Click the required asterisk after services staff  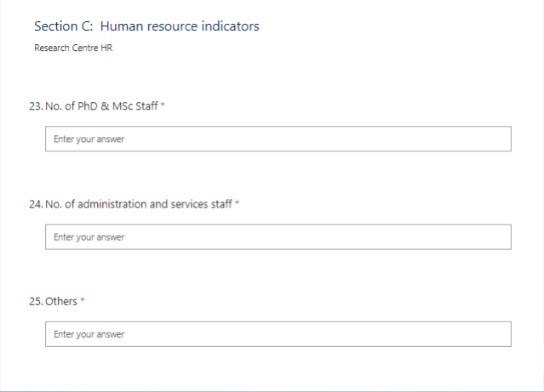[237, 202]
